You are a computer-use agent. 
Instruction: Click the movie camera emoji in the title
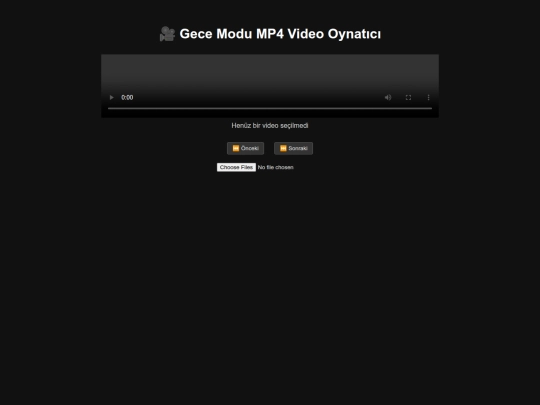coord(167,34)
